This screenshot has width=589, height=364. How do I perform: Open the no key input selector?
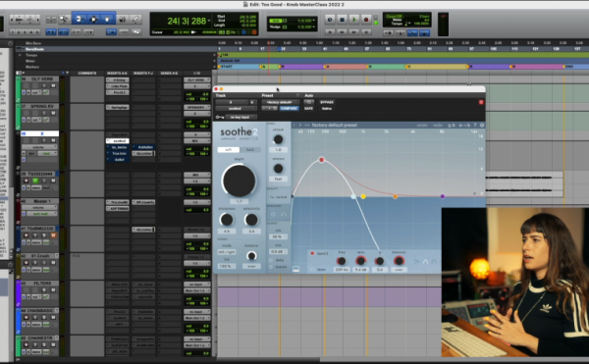point(241,118)
